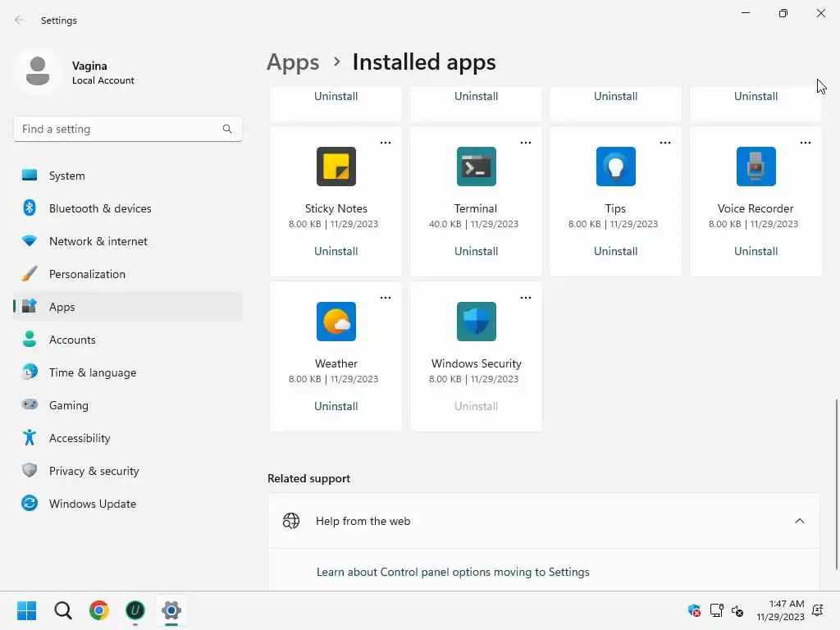This screenshot has height=630, width=840.
Task: Click the Related support heading
Action: pyautogui.click(x=308, y=478)
